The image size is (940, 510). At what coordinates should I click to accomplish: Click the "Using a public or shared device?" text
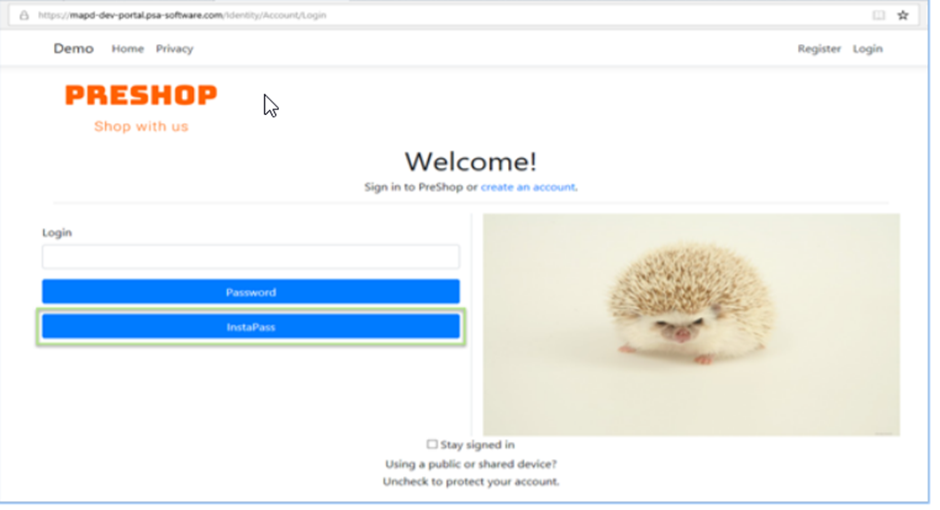click(470, 464)
